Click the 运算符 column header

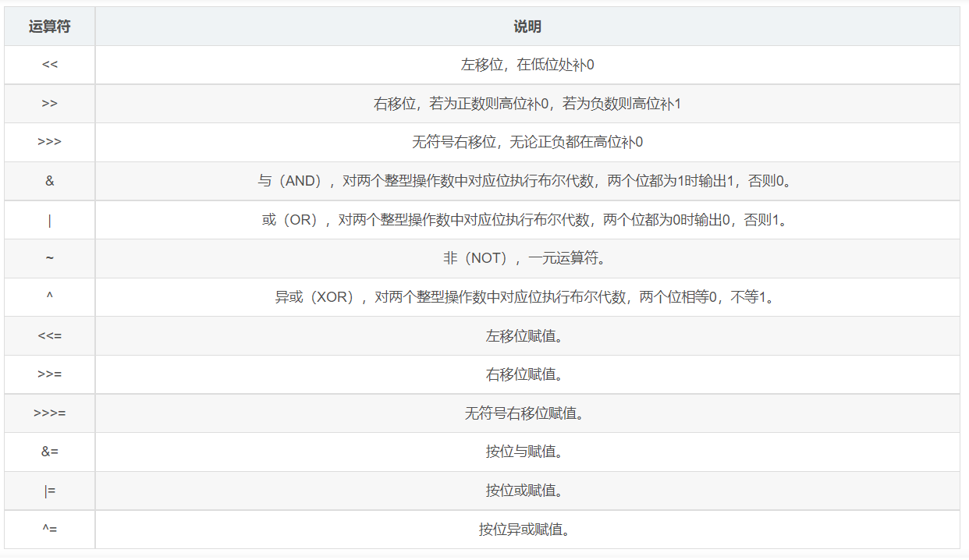point(50,27)
